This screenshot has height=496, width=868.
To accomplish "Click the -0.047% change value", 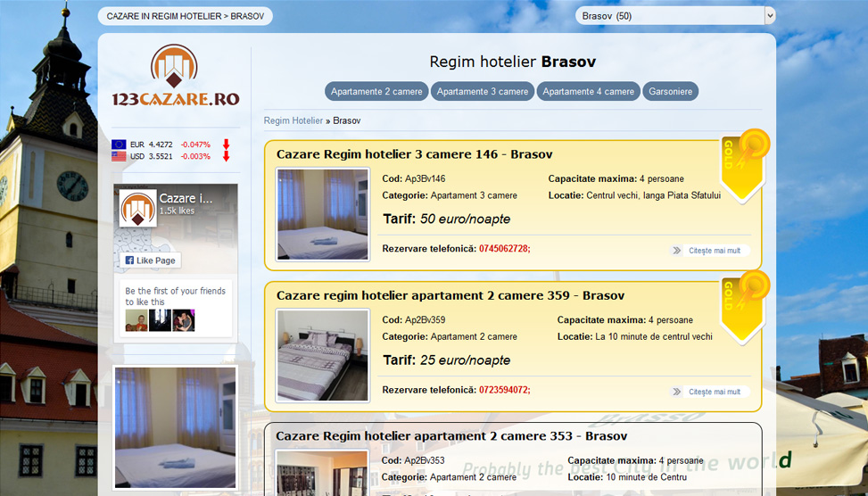I will pyautogui.click(x=195, y=145).
